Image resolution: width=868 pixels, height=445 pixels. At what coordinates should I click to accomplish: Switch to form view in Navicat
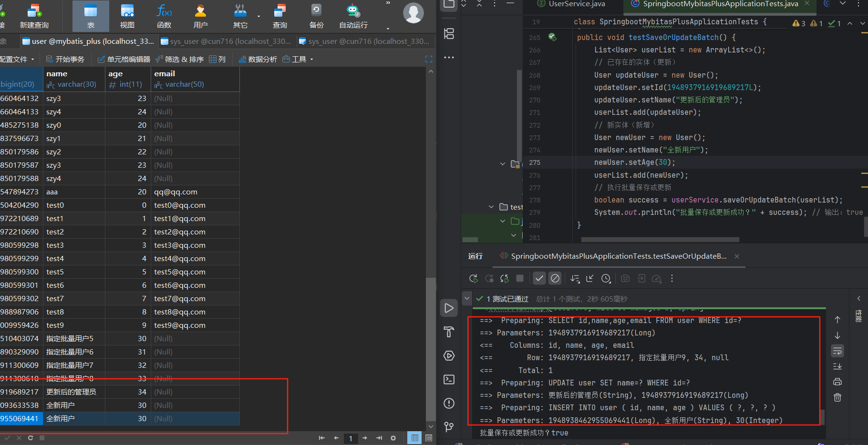tap(428, 438)
